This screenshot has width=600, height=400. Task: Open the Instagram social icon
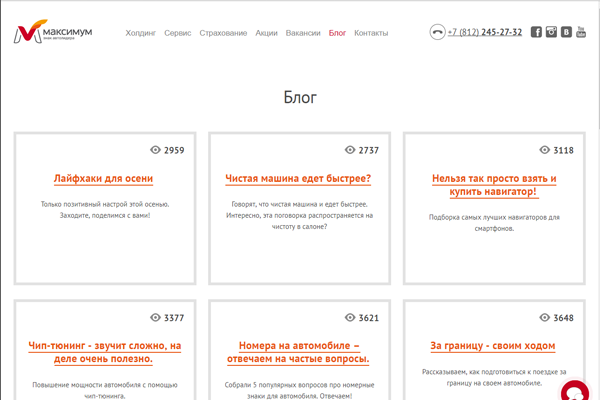click(x=551, y=32)
